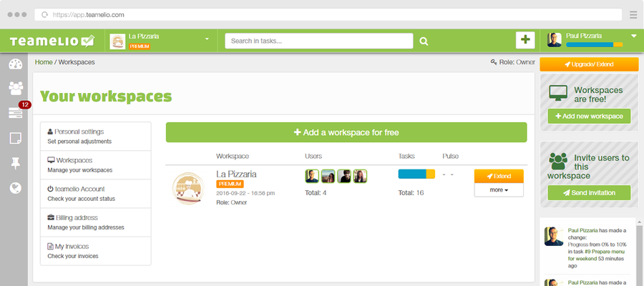Click the 2016-09-22 - 16:56 pm date
This screenshot has height=286, width=644.
[245, 193]
